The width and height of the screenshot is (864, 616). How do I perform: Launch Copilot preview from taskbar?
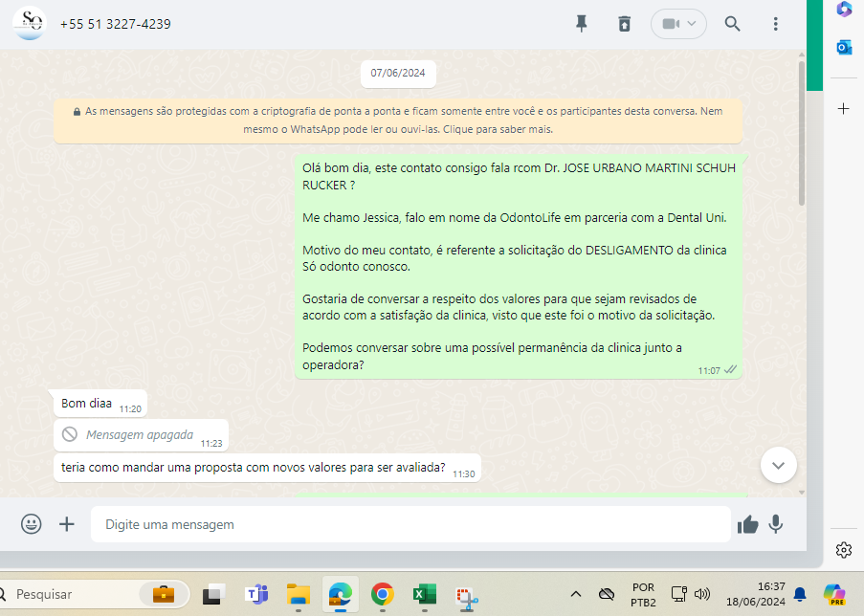tap(834, 595)
